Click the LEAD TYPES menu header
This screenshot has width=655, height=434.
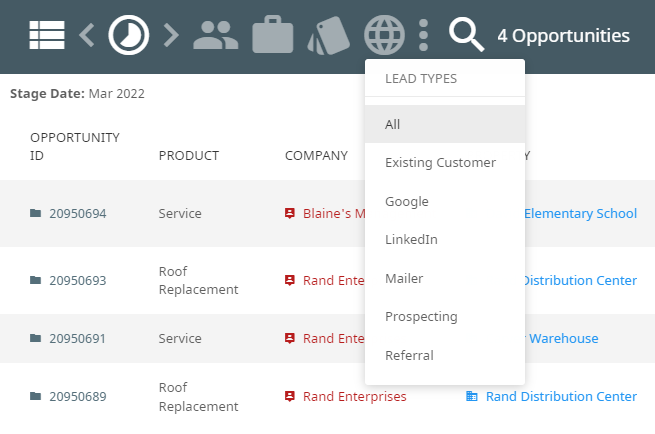[421, 79]
